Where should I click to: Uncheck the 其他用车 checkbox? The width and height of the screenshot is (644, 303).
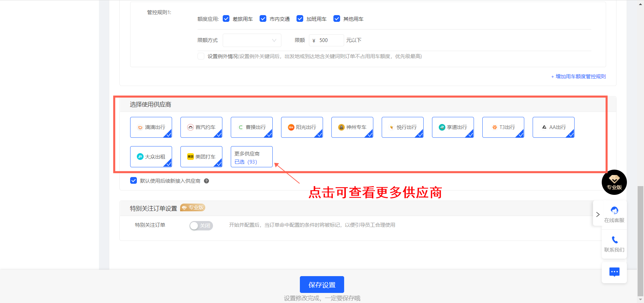coord(337,18)
